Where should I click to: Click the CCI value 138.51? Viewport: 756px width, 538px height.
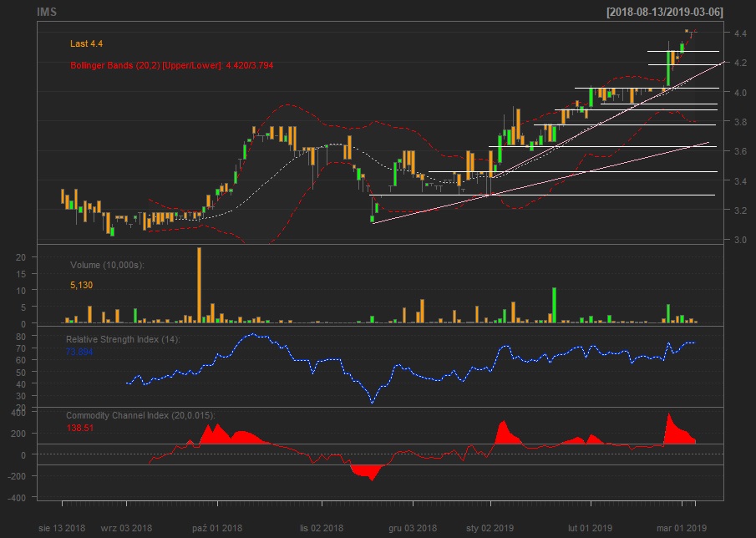[79, 428]
